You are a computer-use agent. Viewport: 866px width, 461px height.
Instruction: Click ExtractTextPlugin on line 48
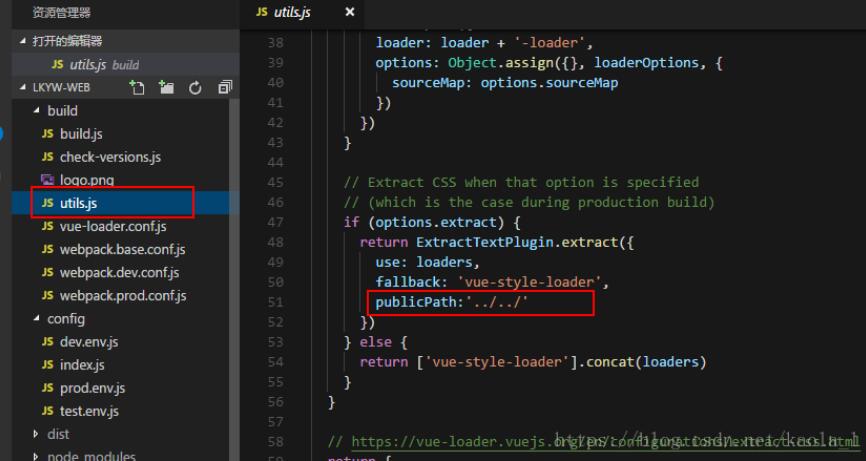tap(485, 242)
